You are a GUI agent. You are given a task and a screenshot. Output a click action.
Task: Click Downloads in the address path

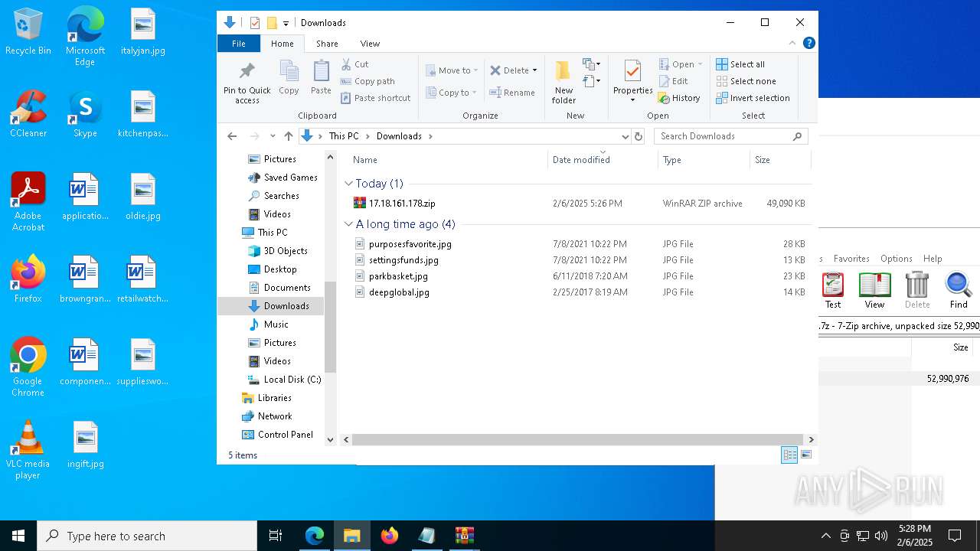399,136
